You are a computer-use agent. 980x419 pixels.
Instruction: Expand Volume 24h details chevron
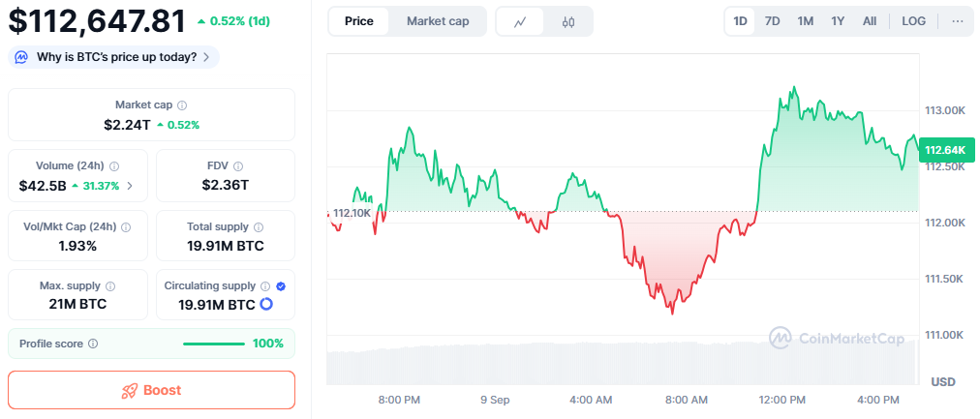(131, 186)
